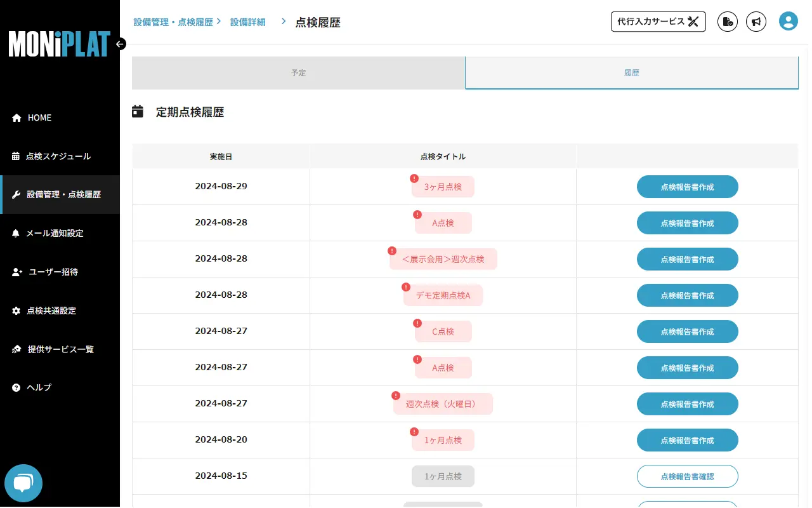Image resolution: width=812 pixels, height=508 pixels.
Task: Click 点検報告書確認 for 2024-08-15
Action: pos(687,476)
